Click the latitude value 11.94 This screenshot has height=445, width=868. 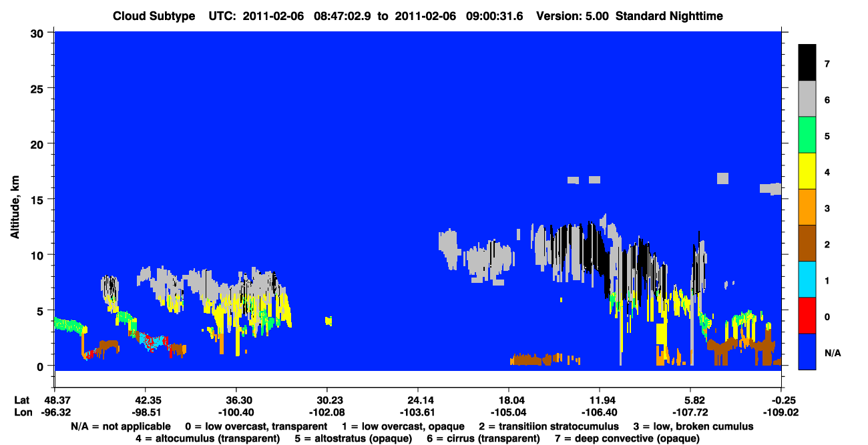(x=600, y=400)
